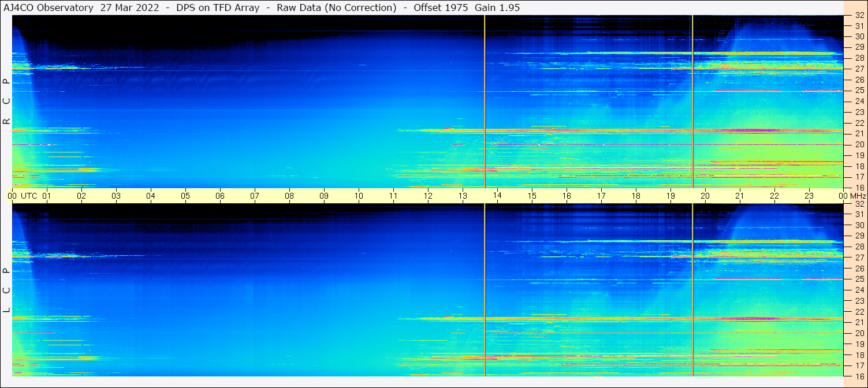Click hour label '03' on time axis
The width and height of the screenshot is (868, 388).
point(116,196)
